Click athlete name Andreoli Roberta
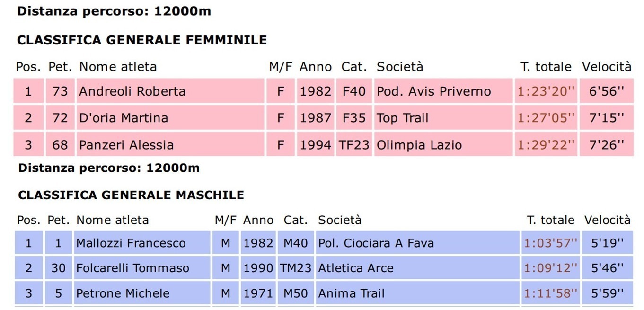The image size is (644, 310). tap(132, 91)
